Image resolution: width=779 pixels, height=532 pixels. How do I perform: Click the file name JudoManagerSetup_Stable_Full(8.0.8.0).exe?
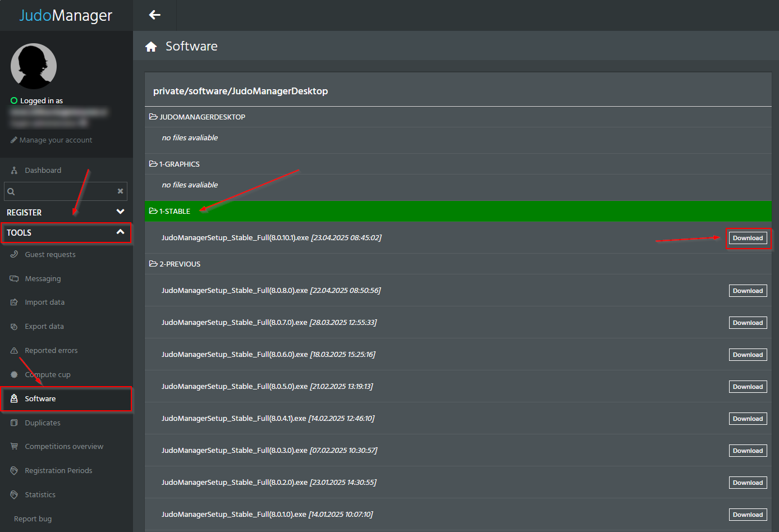coord(235,291)
